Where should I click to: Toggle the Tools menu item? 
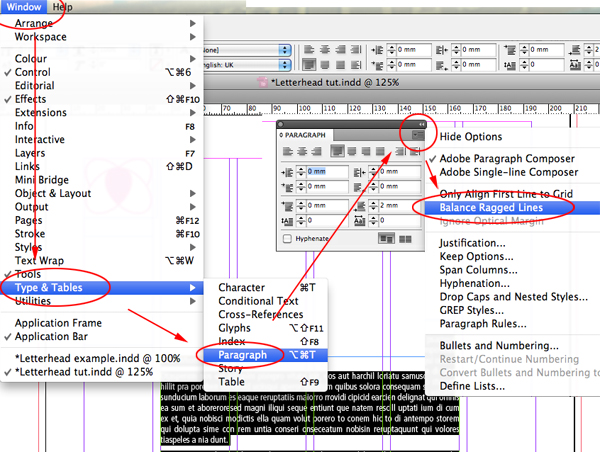(102, 274)
